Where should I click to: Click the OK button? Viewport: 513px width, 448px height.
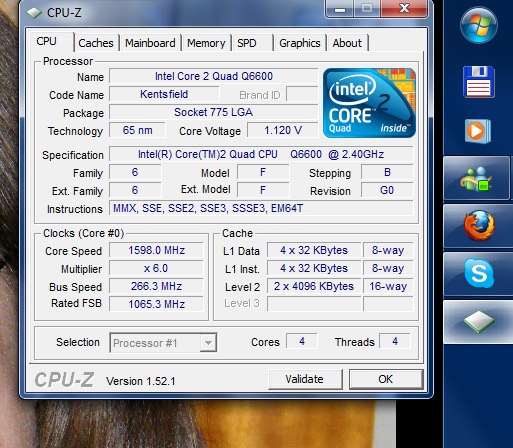click(386, 379)
